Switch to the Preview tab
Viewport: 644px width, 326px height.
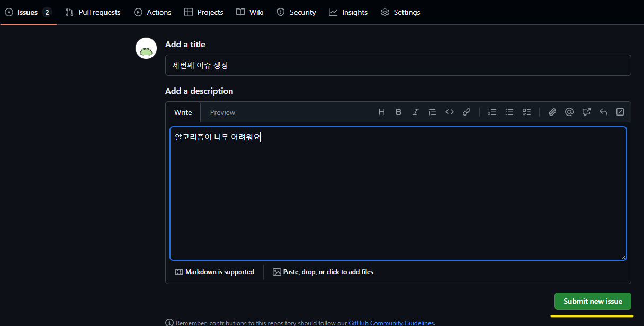[222, 112]
